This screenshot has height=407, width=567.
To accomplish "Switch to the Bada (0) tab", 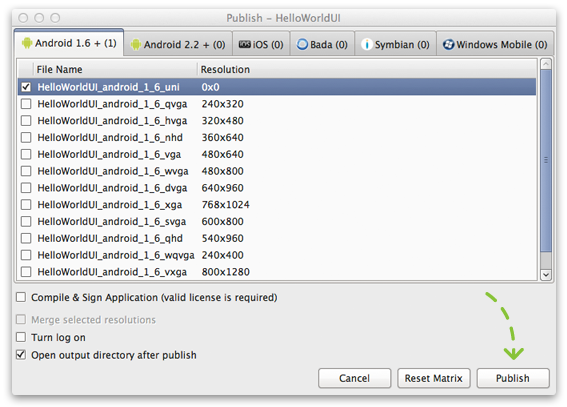I will tap(322, 44).
